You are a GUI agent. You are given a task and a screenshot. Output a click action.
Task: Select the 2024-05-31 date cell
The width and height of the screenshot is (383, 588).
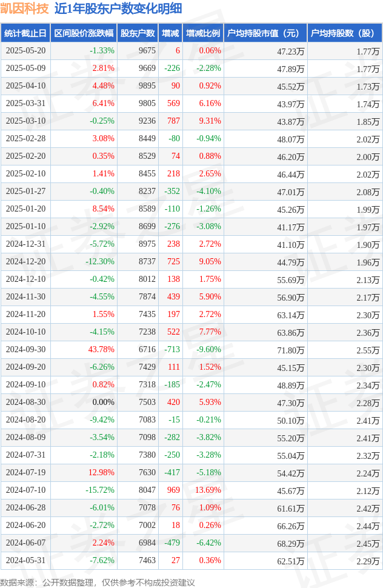tap(25, 560)
